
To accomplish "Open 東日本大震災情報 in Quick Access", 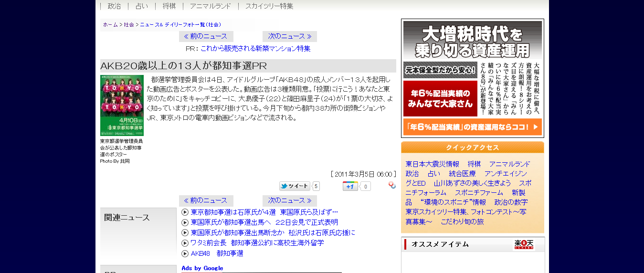I will coord(433,164).
